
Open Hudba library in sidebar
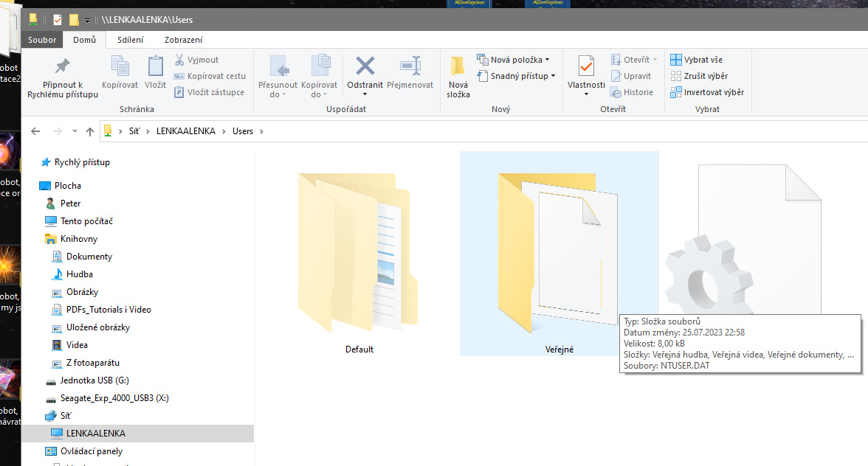(x=79, y=274)
